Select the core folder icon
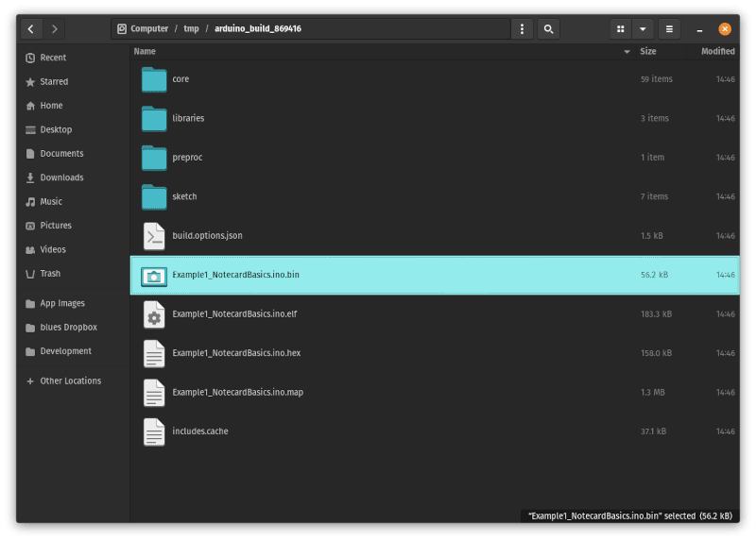Image resolution: width=756 pixels, height=541 pixels. click(x=154, y=79)
